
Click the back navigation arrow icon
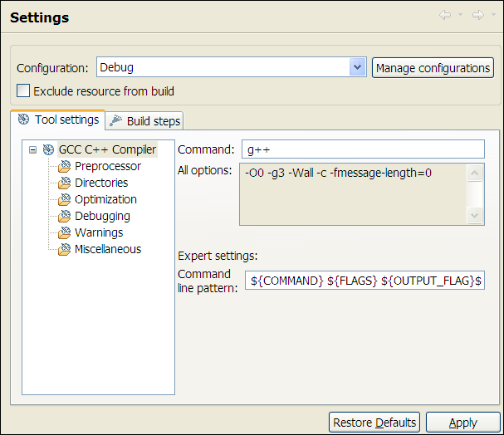click(x=445, y=15)
